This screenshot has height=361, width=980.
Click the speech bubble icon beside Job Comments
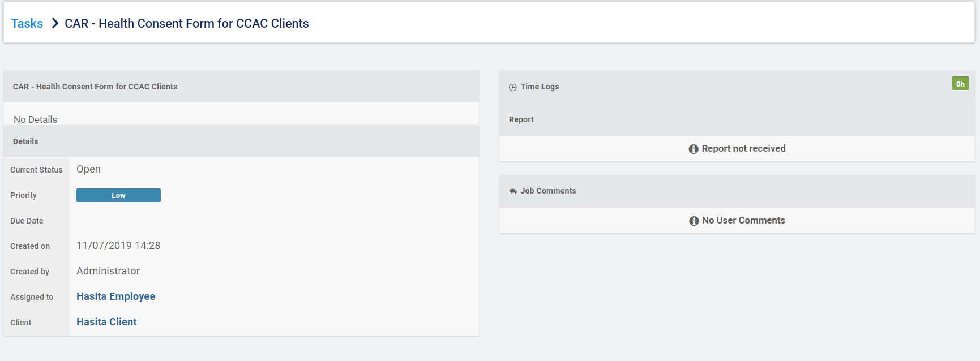513,191
